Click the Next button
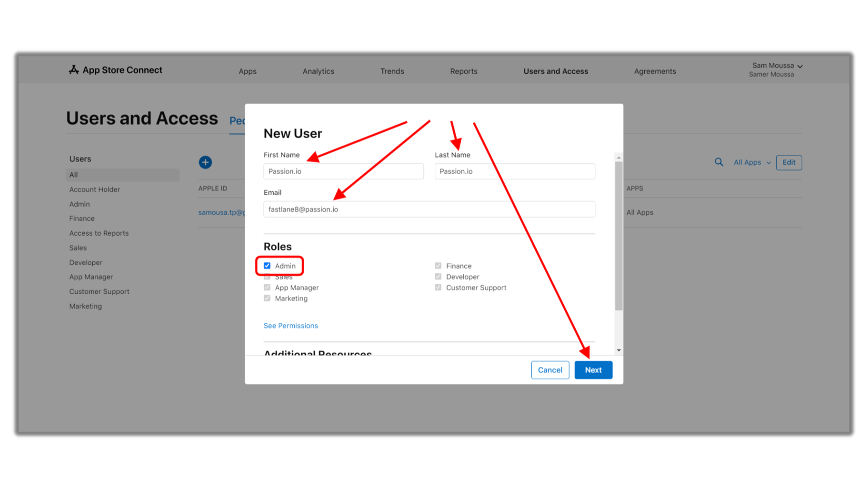 coord(593,370)
